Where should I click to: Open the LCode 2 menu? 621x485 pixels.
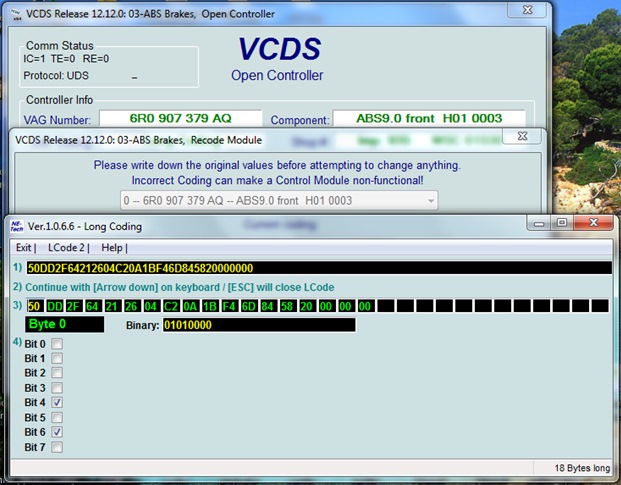(x=69, y=247)
